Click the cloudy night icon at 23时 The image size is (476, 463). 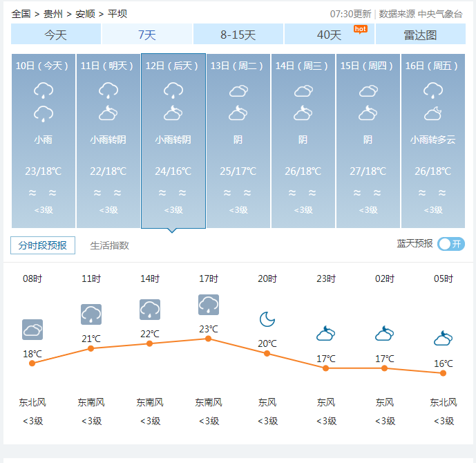coord(325,334)
